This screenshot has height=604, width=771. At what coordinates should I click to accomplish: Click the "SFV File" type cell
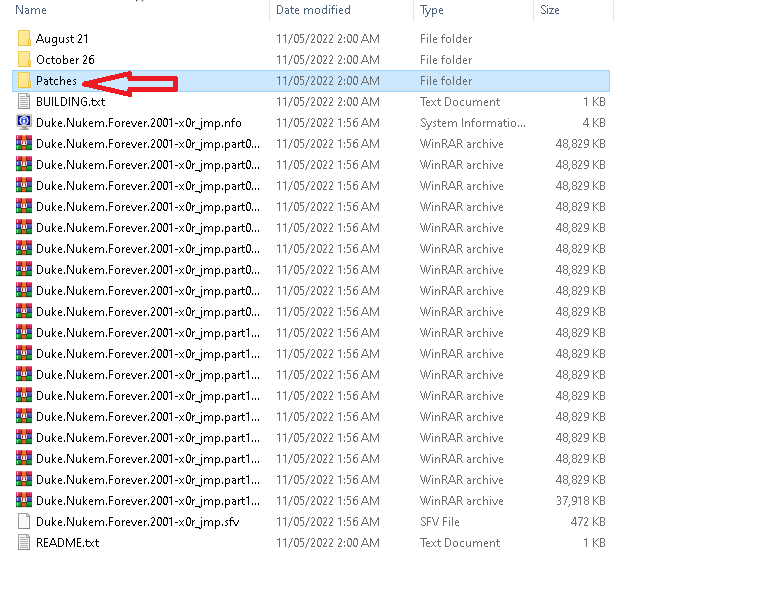pyautogui.click(x=440, y=521)
